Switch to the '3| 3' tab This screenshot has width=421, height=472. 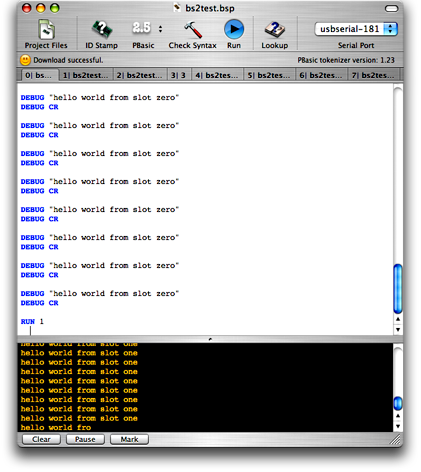(178, 75)
